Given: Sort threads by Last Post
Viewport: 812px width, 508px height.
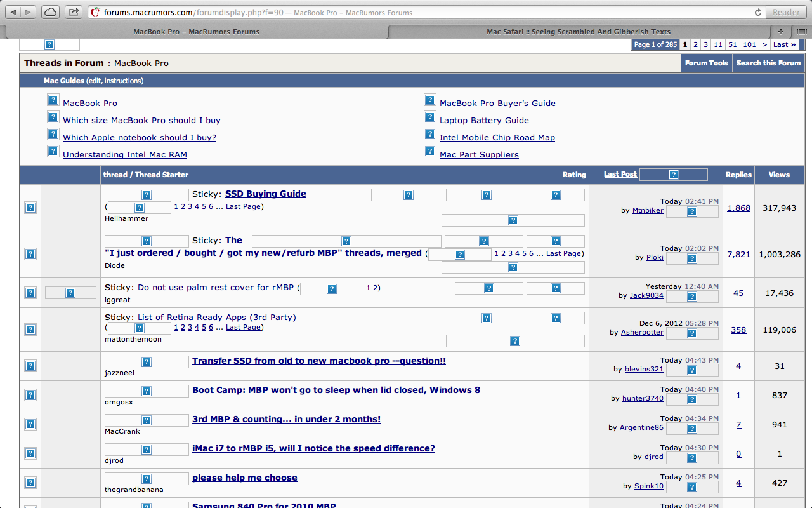Looking at the screenshot, I should click(x=620, y=174).
